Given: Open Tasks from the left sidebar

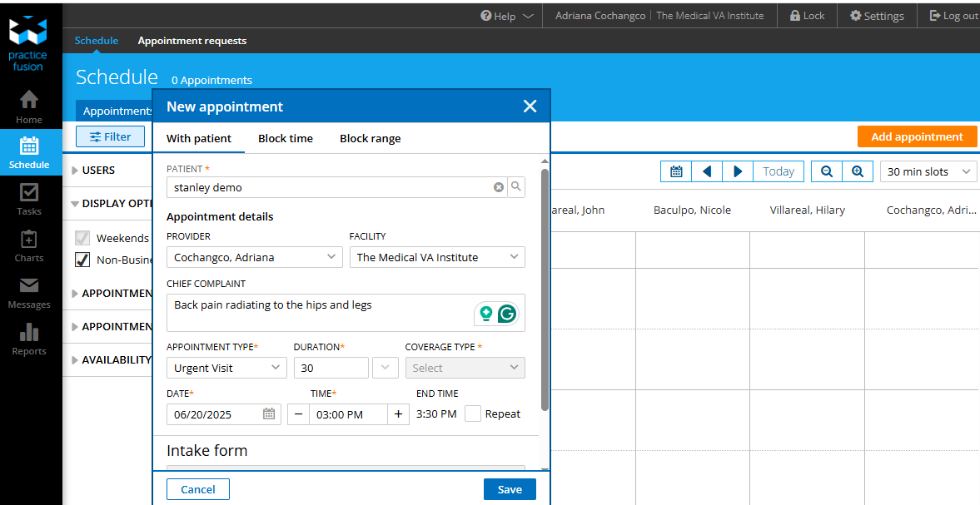Looking at the screenshot, I should 29,199.
